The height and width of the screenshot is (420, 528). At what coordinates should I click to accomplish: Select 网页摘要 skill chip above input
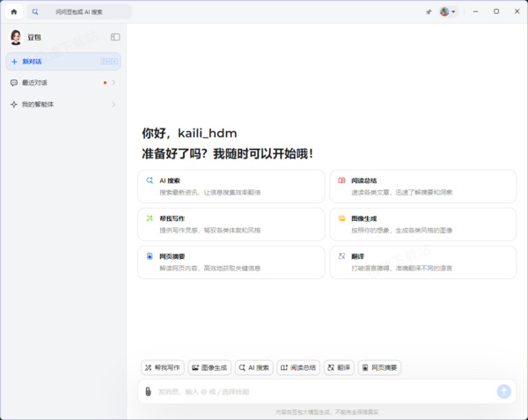(379, 367)
